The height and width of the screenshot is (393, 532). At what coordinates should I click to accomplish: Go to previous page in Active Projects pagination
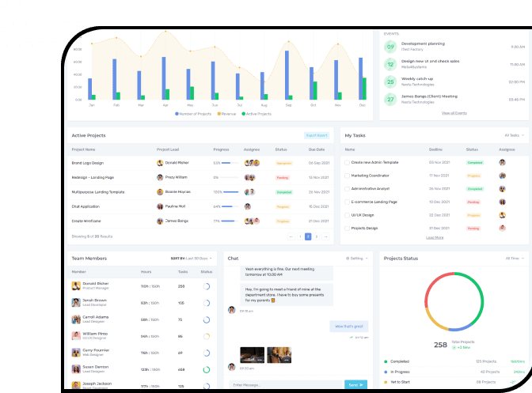point(290,236)
